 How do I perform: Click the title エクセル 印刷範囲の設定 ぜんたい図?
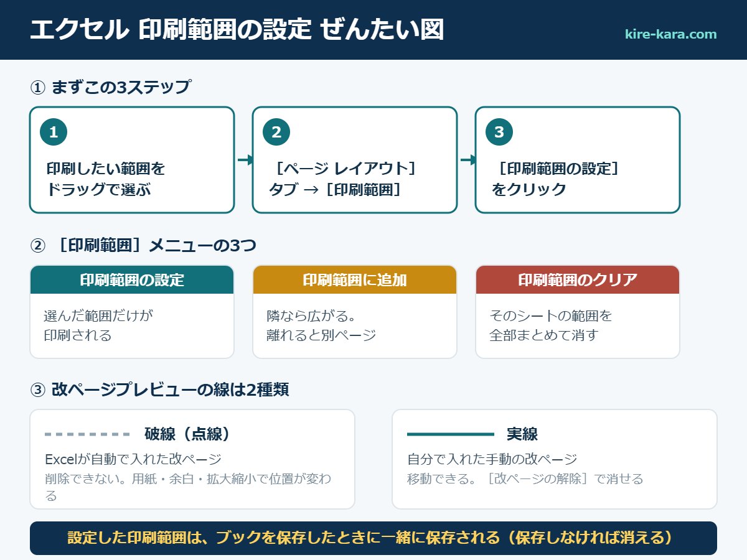pos(237,30)
